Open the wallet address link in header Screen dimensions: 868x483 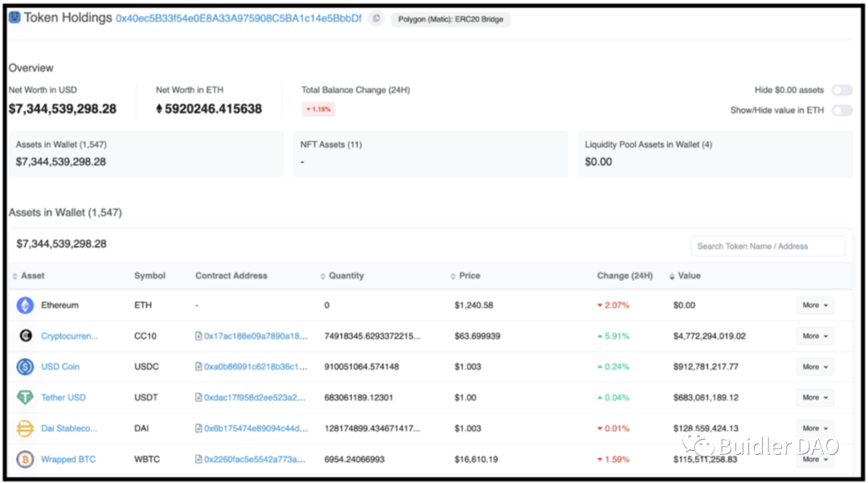point(239,18)
